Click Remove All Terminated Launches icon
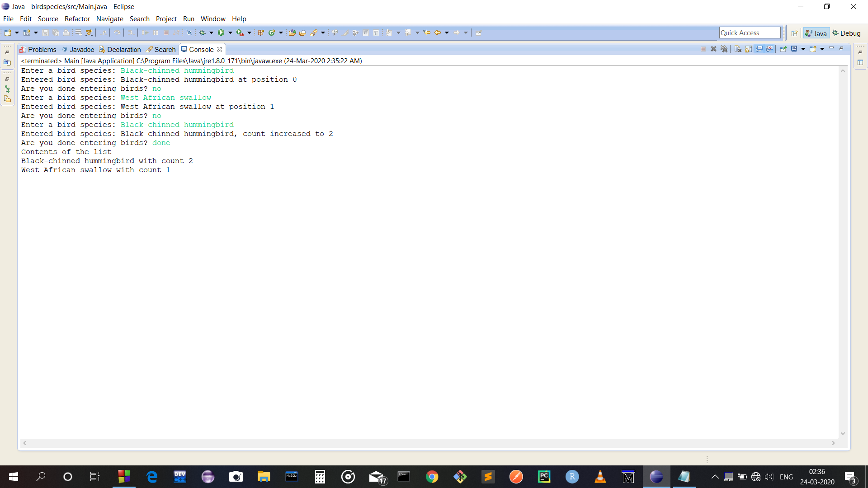868x488 pixels. point(724,49)
